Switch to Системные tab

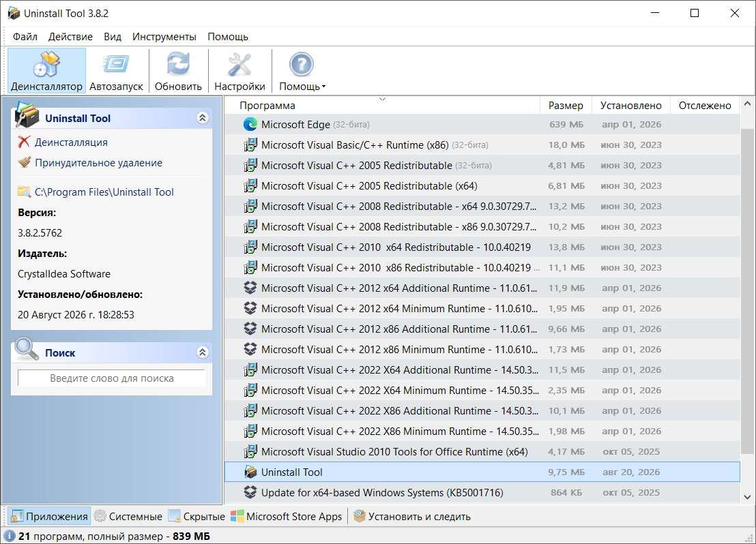[128, 517]
